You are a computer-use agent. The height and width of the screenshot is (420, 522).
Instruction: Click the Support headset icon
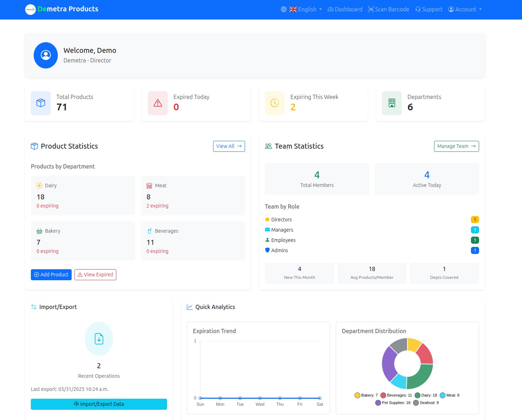pyautogui.click(x=418, y=9)
